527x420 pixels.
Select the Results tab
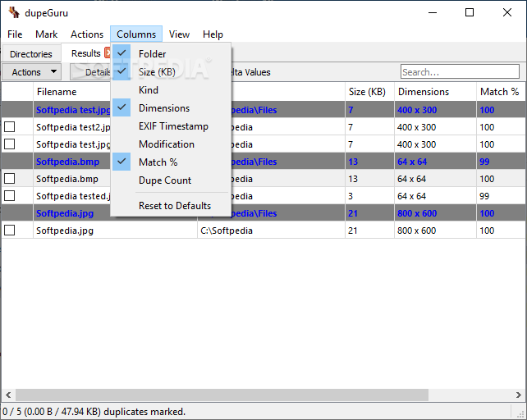pos(85,53)
